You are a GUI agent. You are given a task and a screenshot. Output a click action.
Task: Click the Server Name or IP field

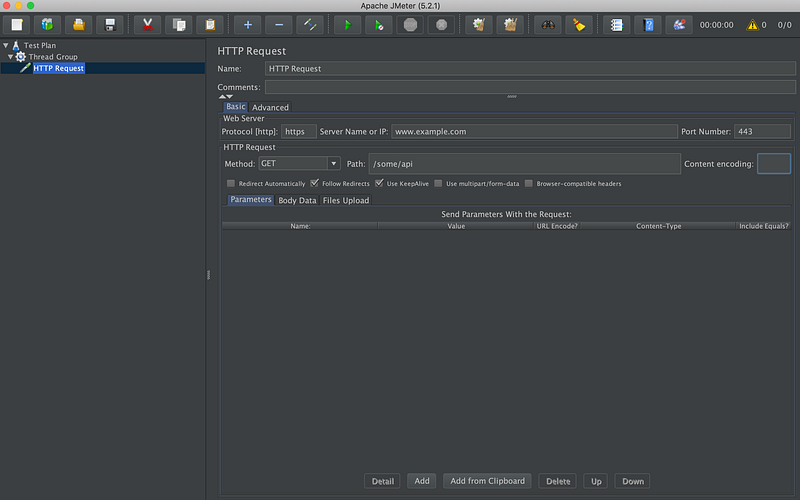click(534, 131)
